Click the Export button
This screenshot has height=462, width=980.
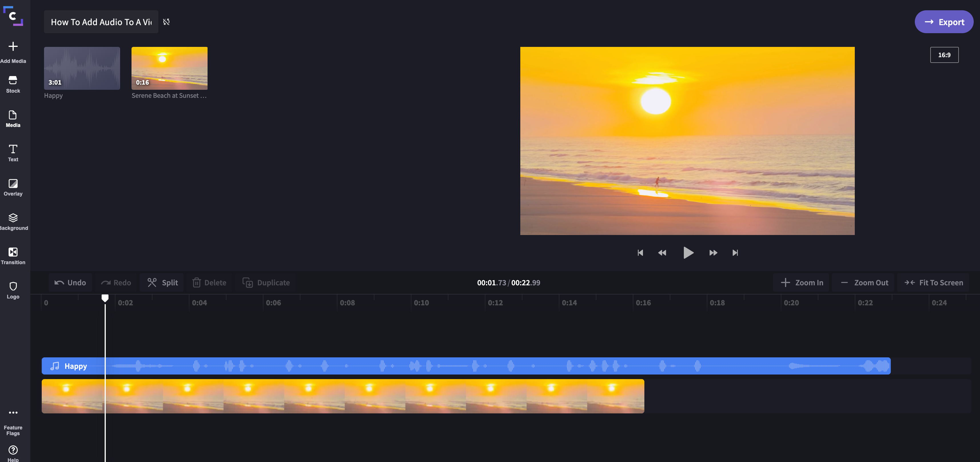[944, 22]
